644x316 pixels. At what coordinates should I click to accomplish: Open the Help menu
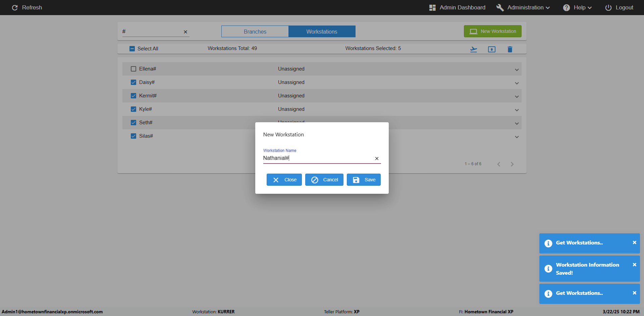[x=577, y=7]
